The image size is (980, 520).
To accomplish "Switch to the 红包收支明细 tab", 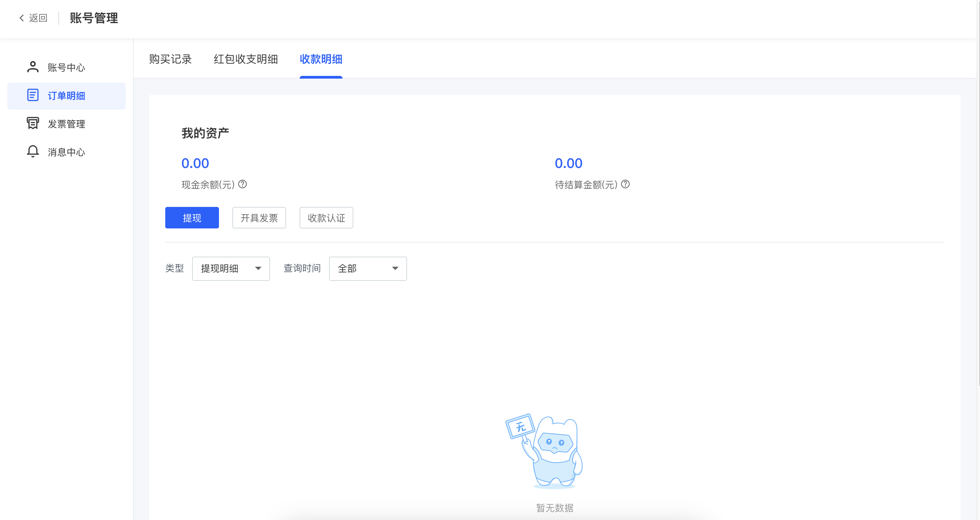I will point(246,59).
